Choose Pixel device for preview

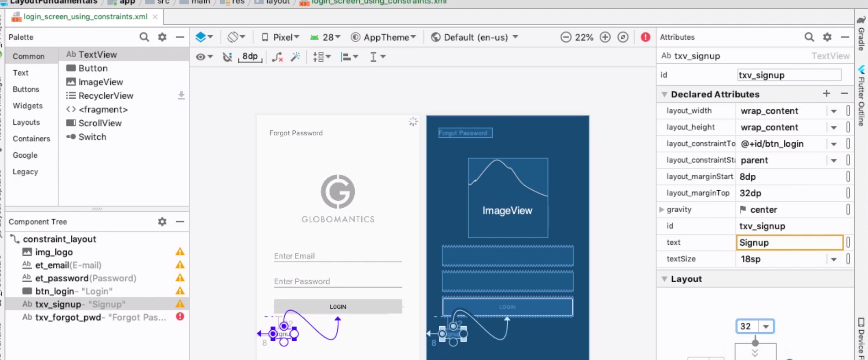coord(281,37)
